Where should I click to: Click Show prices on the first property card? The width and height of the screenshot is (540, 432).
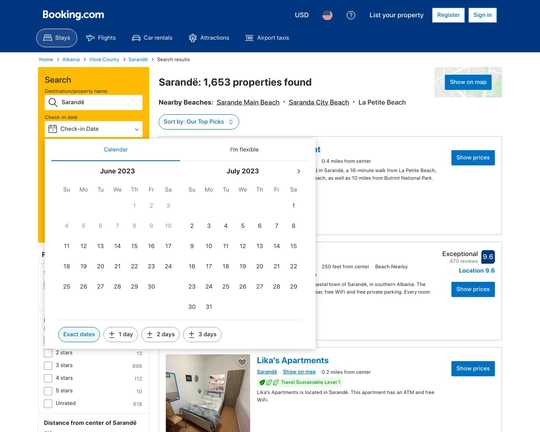coord(473,158)
